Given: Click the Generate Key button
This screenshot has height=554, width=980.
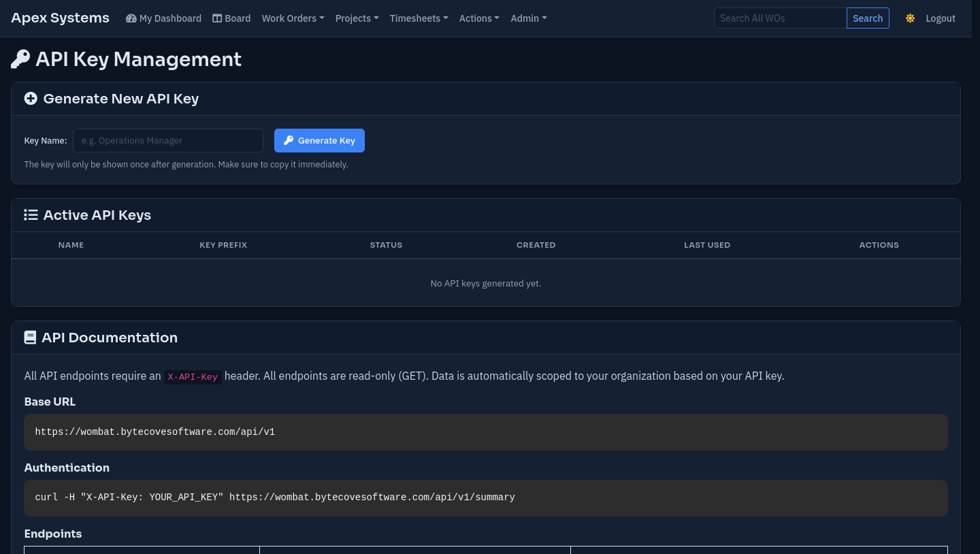Looking at the screenshot, I should [x=319, y=140].
